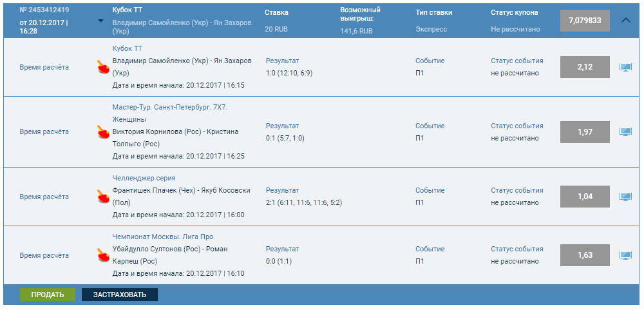Open the Чемпионат Москвы. Лига Про link
644x310 pixels.
pos(162,237)
